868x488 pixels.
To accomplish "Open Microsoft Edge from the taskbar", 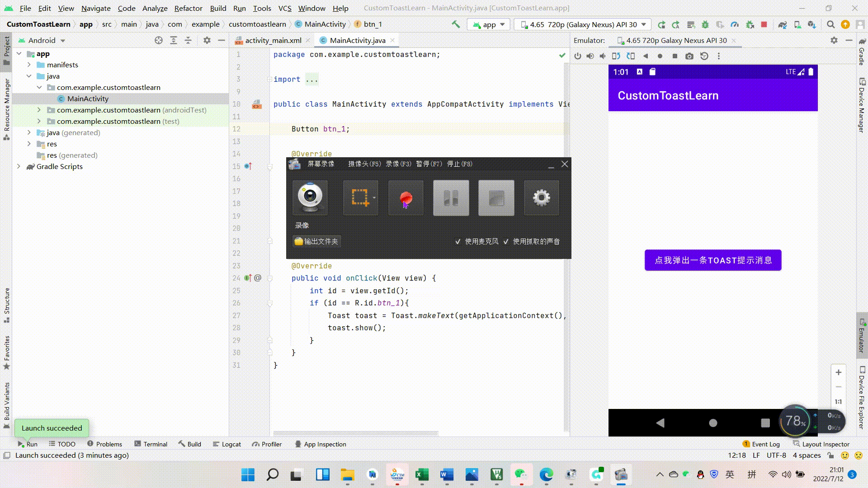I will pos(546,474).
